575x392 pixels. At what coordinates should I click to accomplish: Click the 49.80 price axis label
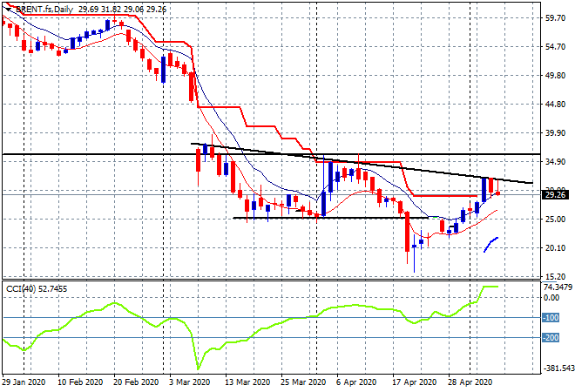[x=555, y=75]
